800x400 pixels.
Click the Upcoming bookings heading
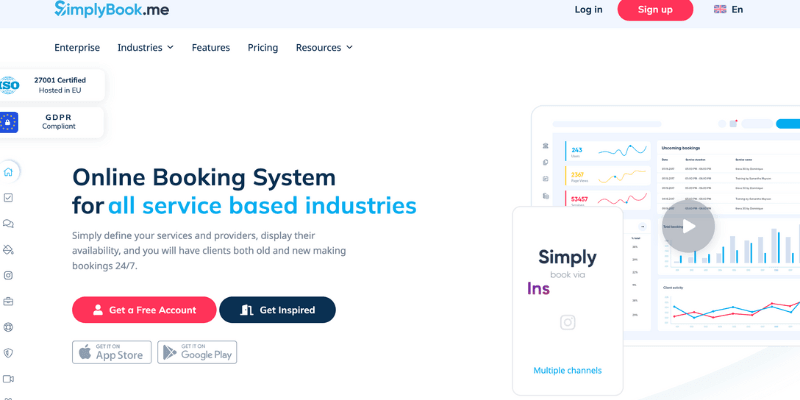(681, 148)
